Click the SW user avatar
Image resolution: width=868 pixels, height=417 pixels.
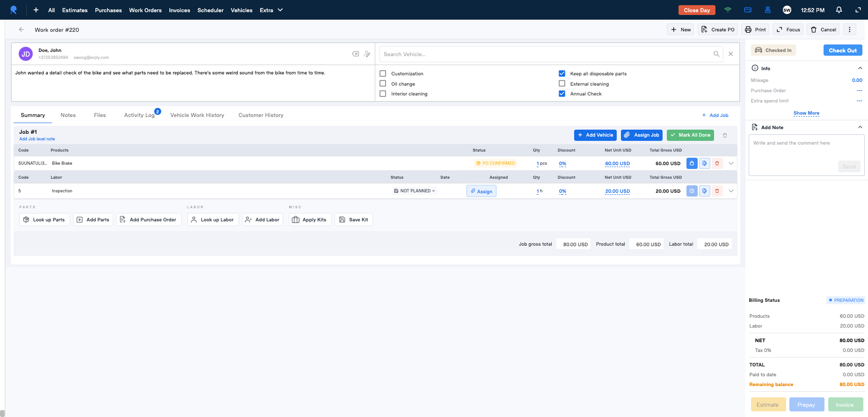[787, 10]
